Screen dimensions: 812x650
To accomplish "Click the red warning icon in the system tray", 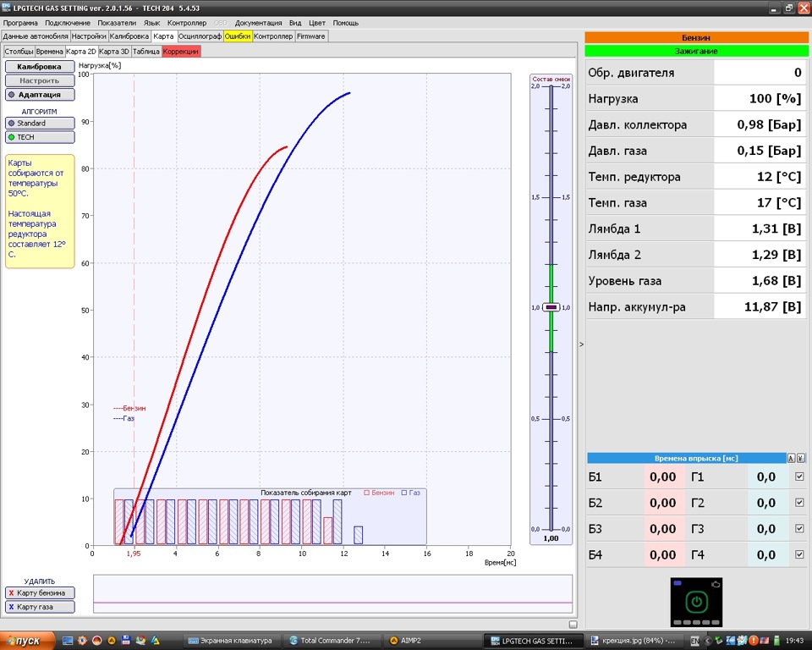I will click(x=753, y=642).
